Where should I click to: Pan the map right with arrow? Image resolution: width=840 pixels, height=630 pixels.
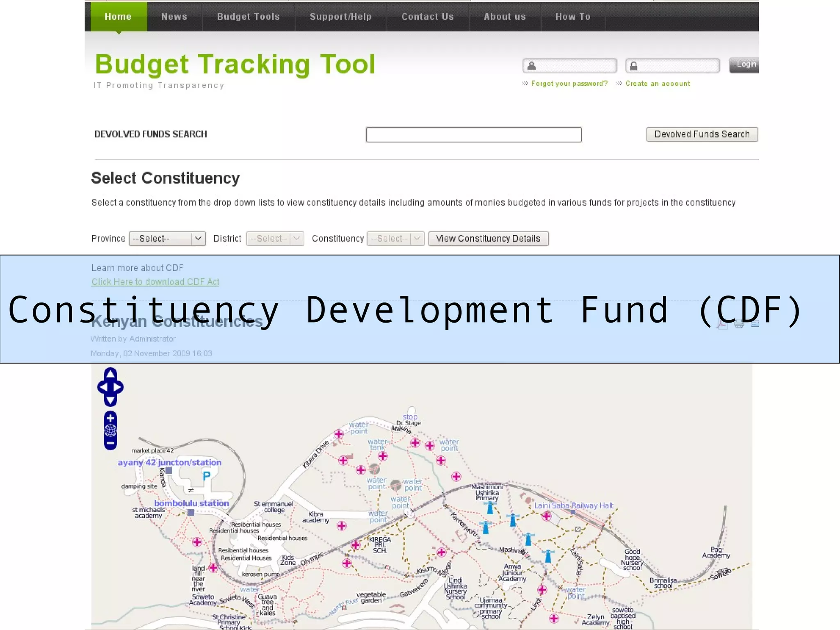(118, 387)
